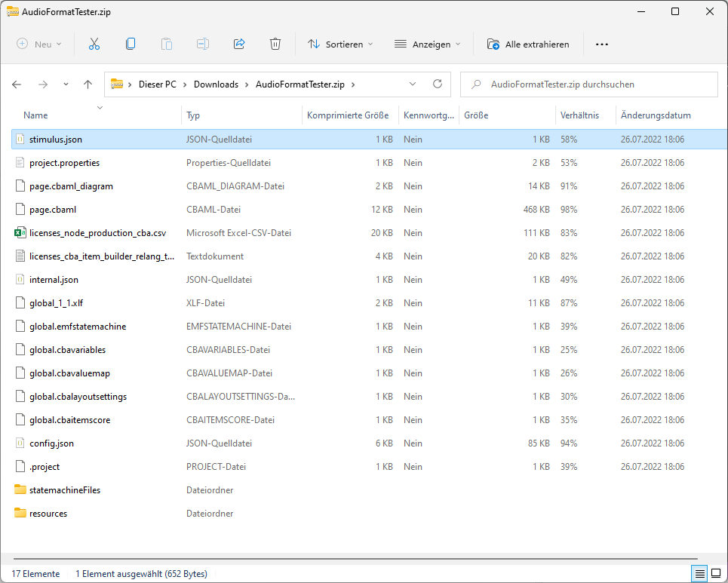
Task: Switch to large thumbnails view in status bar
Action: 714,574
